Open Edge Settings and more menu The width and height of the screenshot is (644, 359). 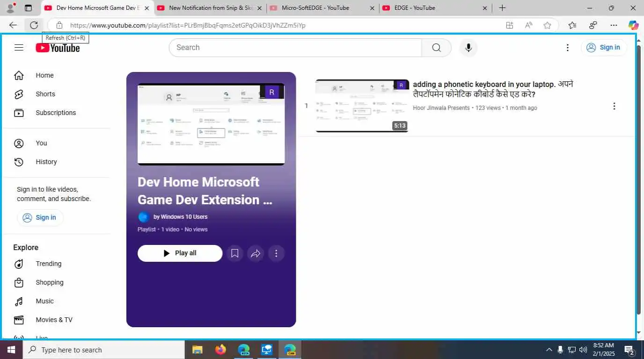614,25
